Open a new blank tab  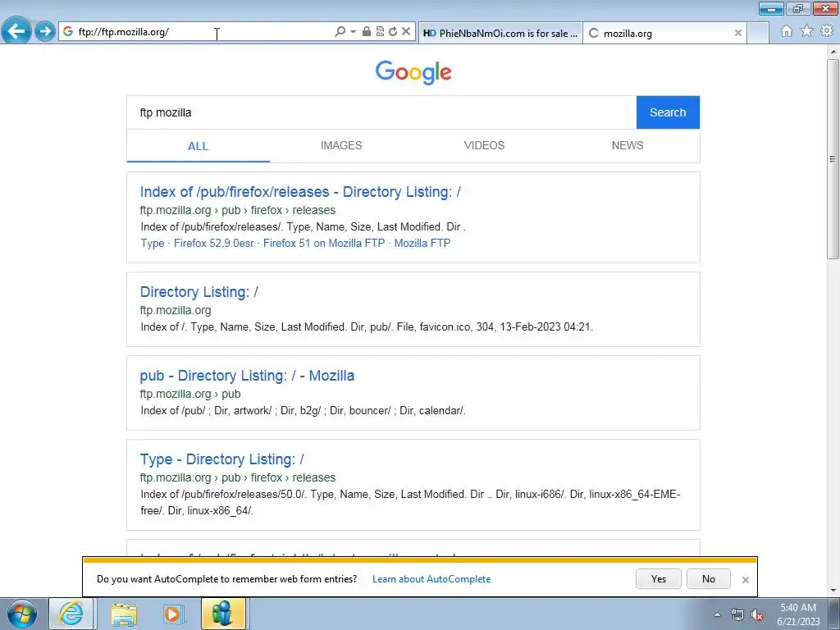pos(758,33)
